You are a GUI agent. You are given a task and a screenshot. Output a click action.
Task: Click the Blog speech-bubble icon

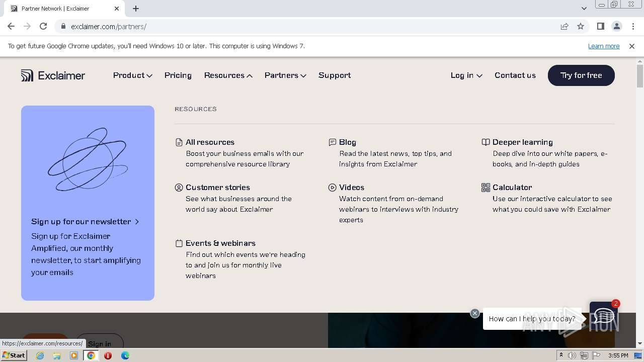332,142
